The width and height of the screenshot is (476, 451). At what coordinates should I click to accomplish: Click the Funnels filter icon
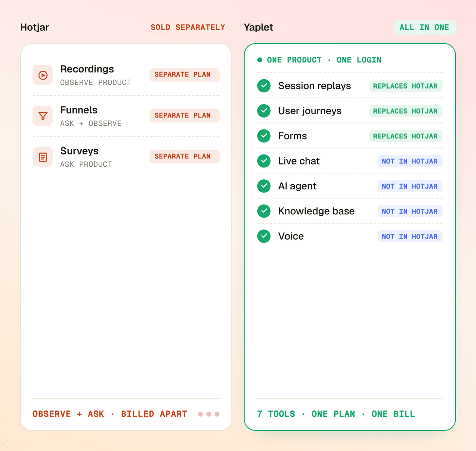[x=43, y=116]
